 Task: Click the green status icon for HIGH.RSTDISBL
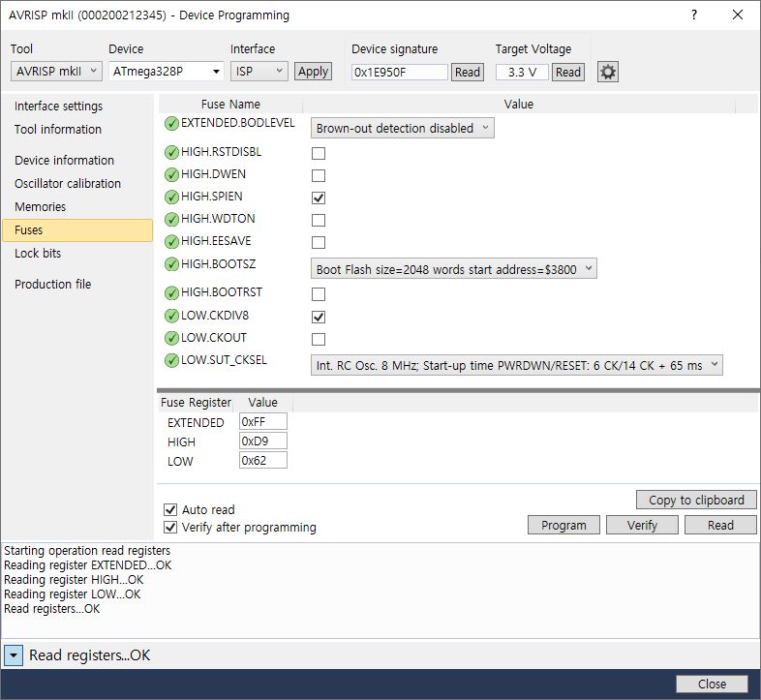(171, 152)
